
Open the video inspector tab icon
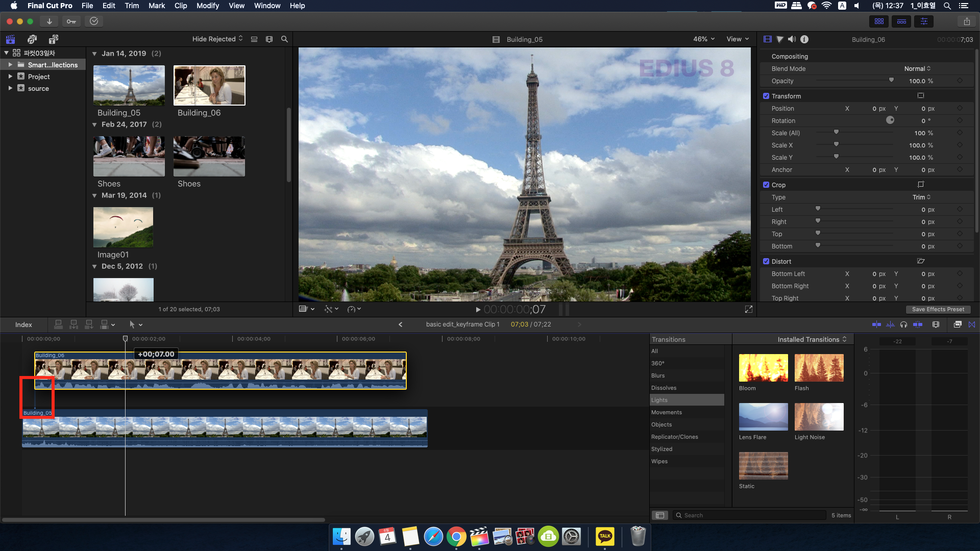click(767, 39)
